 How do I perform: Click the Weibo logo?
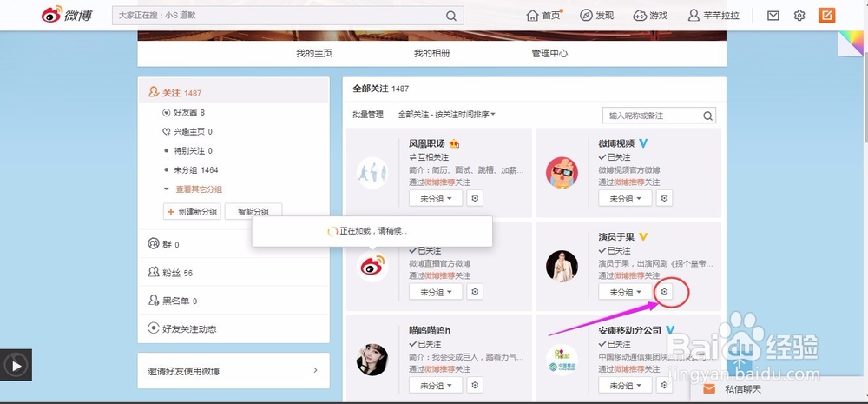tap(67, 15)
